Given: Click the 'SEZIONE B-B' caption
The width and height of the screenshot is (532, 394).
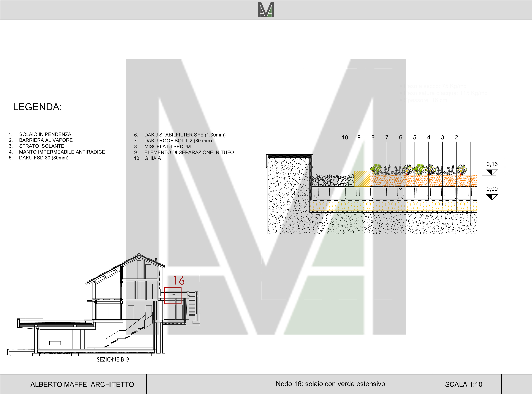Looking at the screenshot, I should 113,360.
